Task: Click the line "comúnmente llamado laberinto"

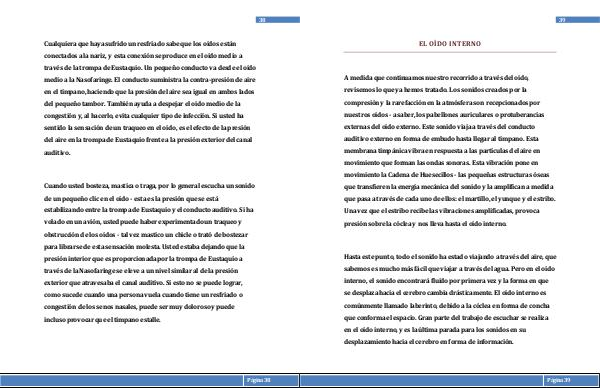Action: tap(447, 306)
